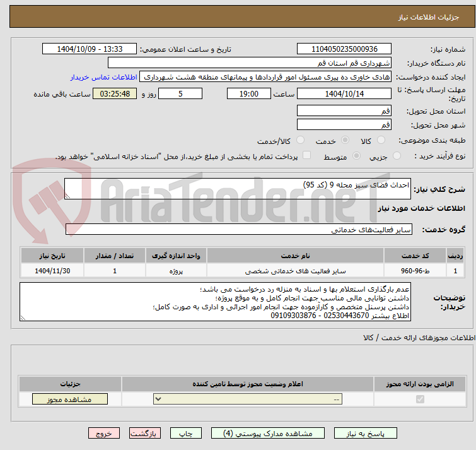The height and width of the screenshot is (450, 476).
Task: Click the سایر فعالیت های خدماتی شخصی cell
Action: (x=295, y=270)
